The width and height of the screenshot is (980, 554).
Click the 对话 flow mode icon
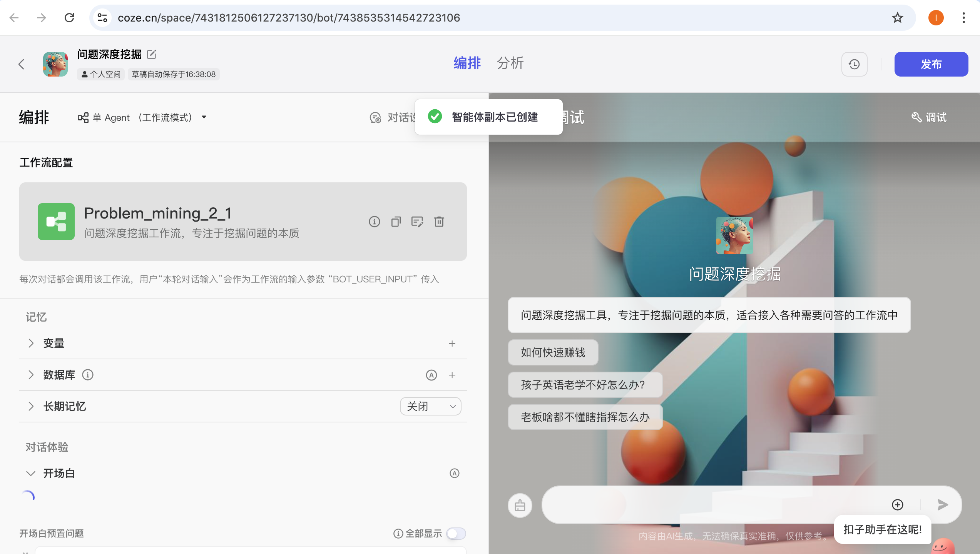coord(375,117)
